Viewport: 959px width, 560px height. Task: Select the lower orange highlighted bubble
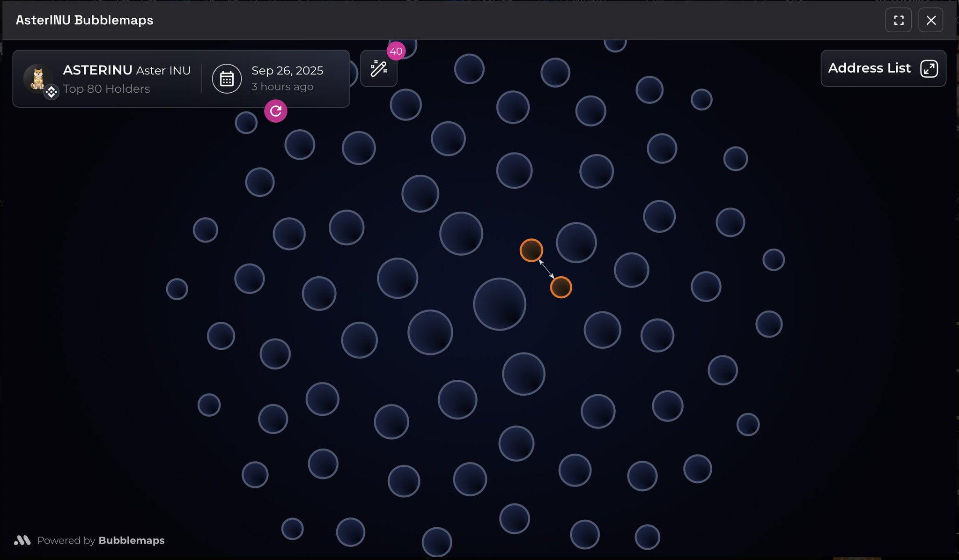(561, 287)
